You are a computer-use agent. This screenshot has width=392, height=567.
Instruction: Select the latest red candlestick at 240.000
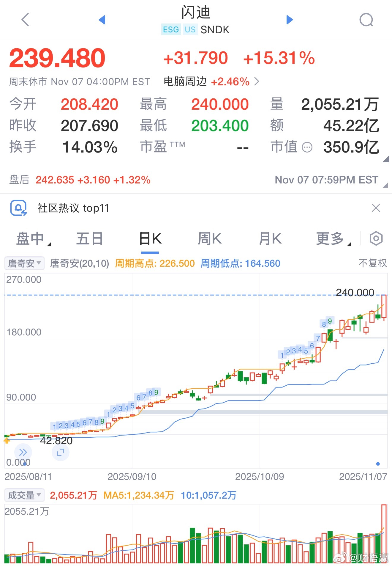point(384,307)
